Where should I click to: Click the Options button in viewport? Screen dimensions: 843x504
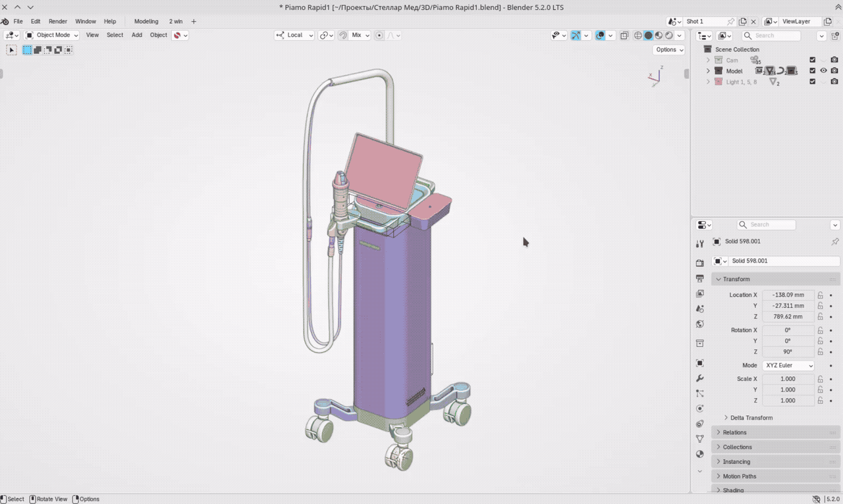pyautogui.click(x=669, y=50)
